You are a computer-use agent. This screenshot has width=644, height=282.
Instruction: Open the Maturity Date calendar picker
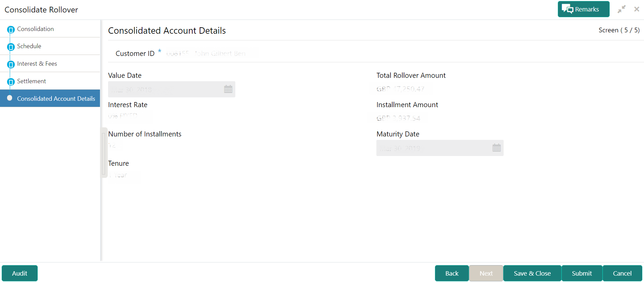[x=497, y=148]
